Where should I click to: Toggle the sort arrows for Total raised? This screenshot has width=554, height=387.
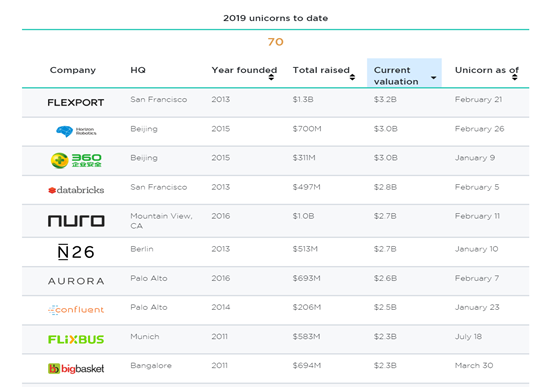[x=352, y=77]
